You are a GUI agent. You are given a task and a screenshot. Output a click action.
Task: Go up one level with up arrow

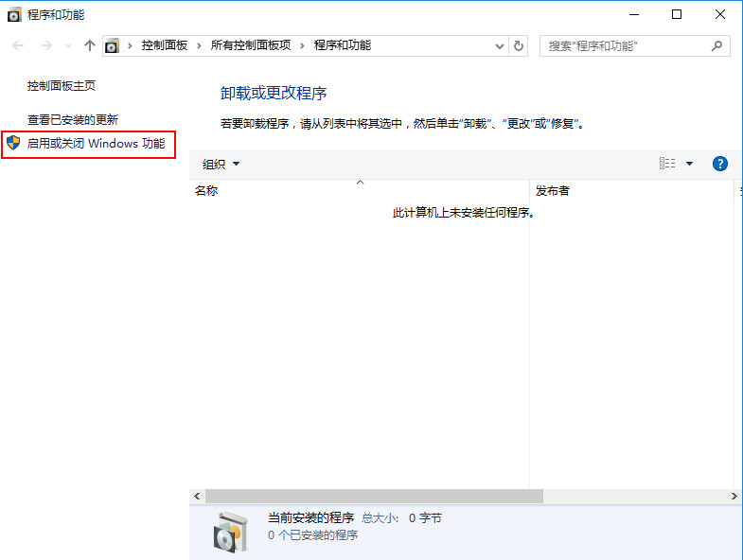point(90,45)
